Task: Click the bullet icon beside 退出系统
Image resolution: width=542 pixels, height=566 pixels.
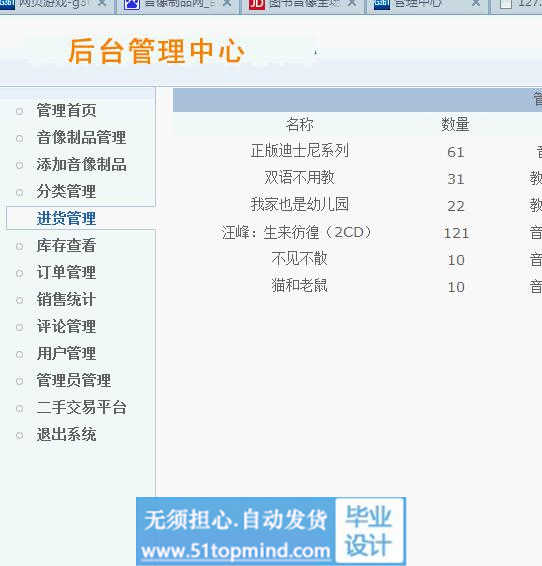Action: pyautogui.click(x=19, y=435)
